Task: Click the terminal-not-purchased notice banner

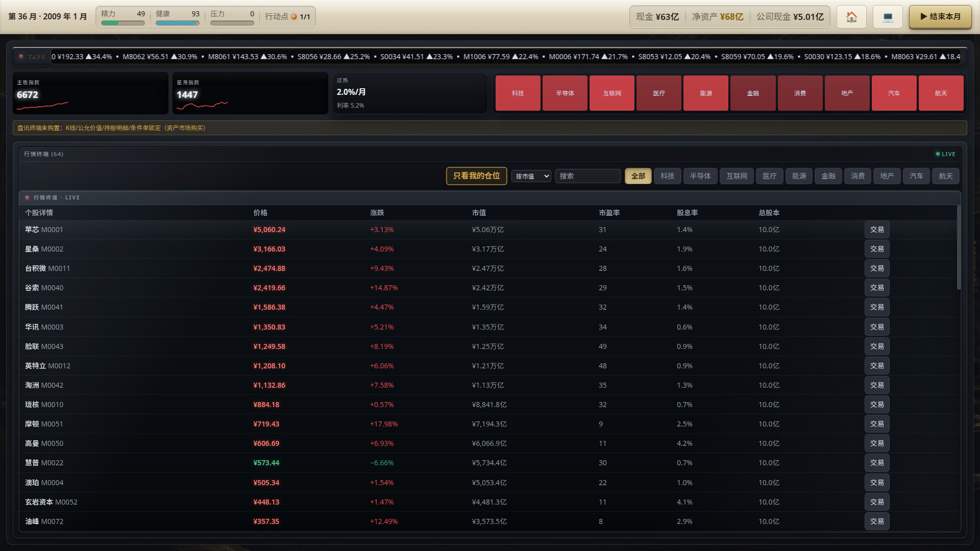Action: [490, 128]
